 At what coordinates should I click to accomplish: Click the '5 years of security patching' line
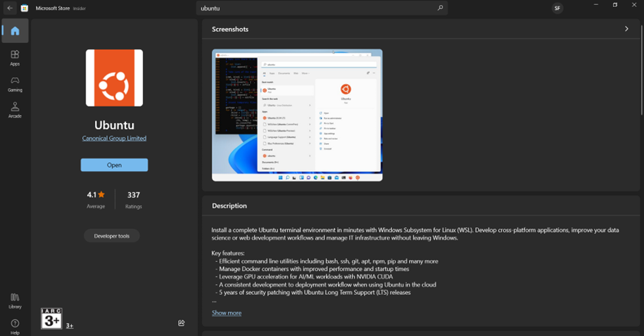pyautogui.click(x=313, y=292)
